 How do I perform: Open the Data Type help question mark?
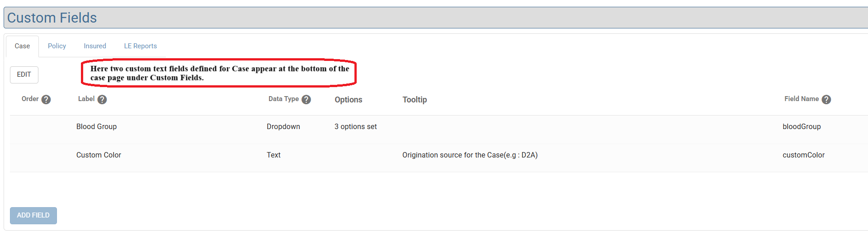(x=307, y=100)
